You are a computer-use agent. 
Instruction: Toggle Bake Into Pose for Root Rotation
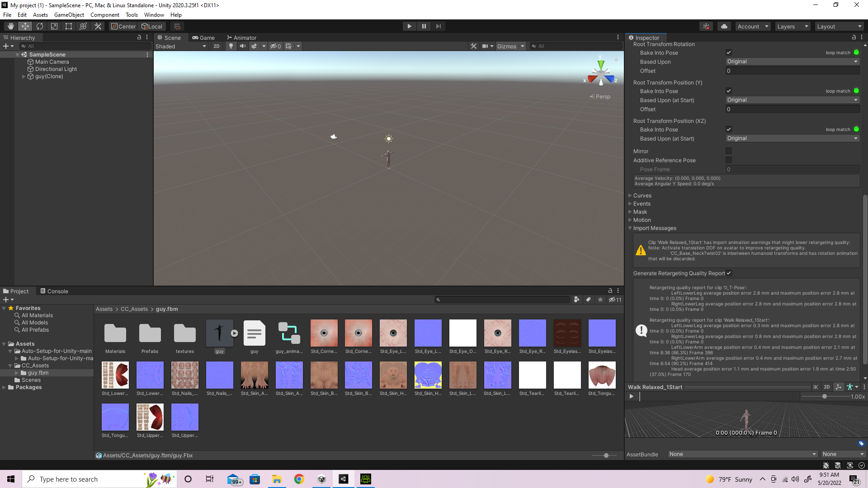pos(729,53)
